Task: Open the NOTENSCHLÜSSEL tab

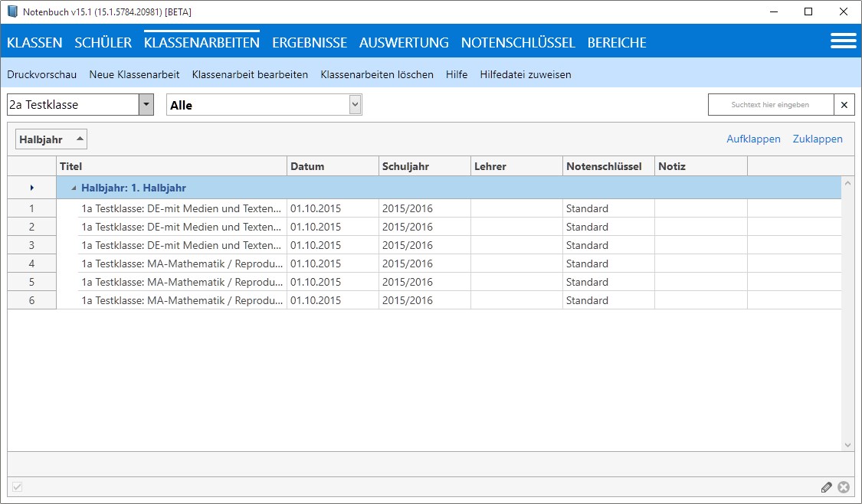Action: (518, 43)
